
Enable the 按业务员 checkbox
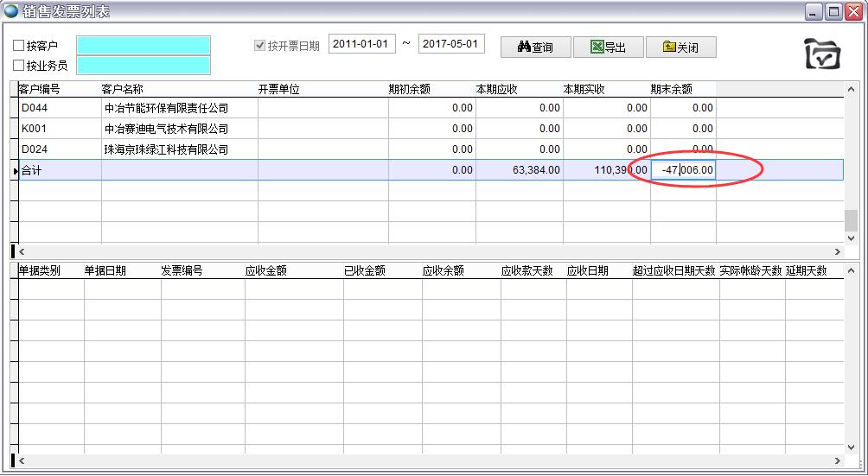click(19, 66)
